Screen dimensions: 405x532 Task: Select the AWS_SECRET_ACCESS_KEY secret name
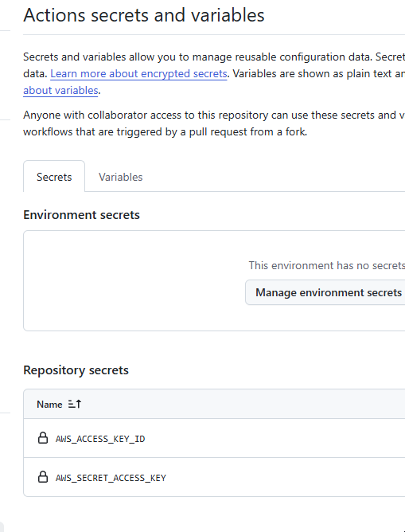111,478
